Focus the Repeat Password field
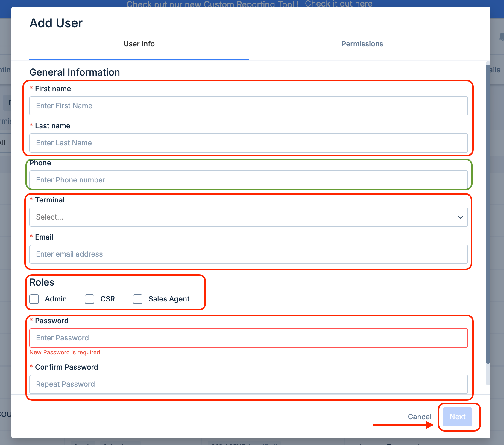Image resolution: width=504 pixels, height=445 pixels. click(248, 384)
